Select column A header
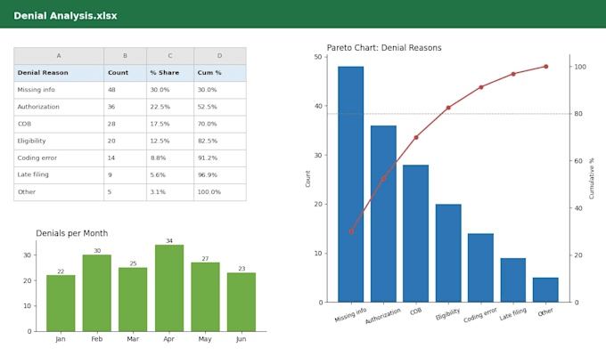Screen dimensions: 606x364 [59, 56]
